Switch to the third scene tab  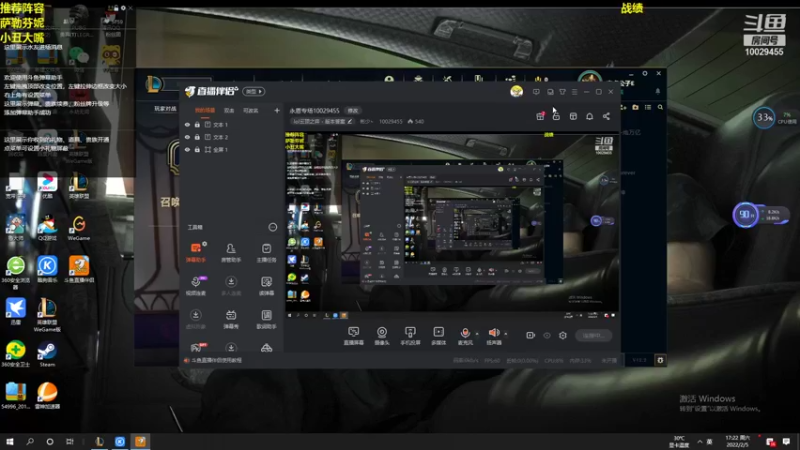point(251,110)
